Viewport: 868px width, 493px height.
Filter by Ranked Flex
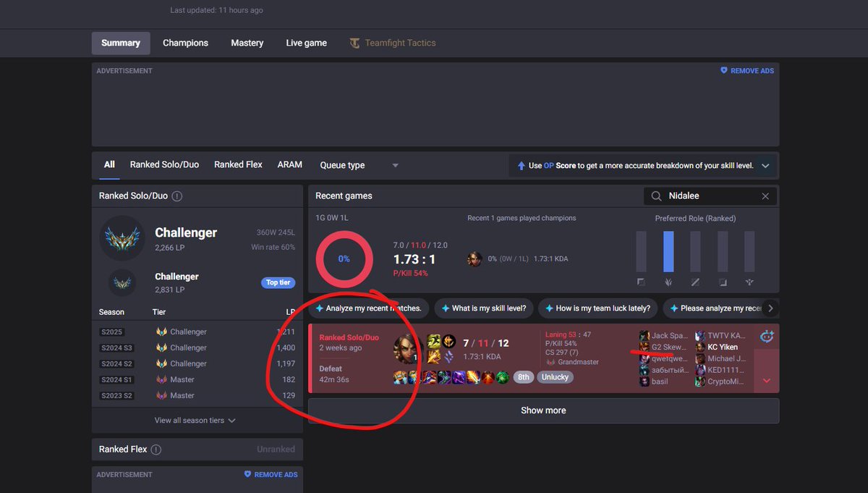point(238,164)
